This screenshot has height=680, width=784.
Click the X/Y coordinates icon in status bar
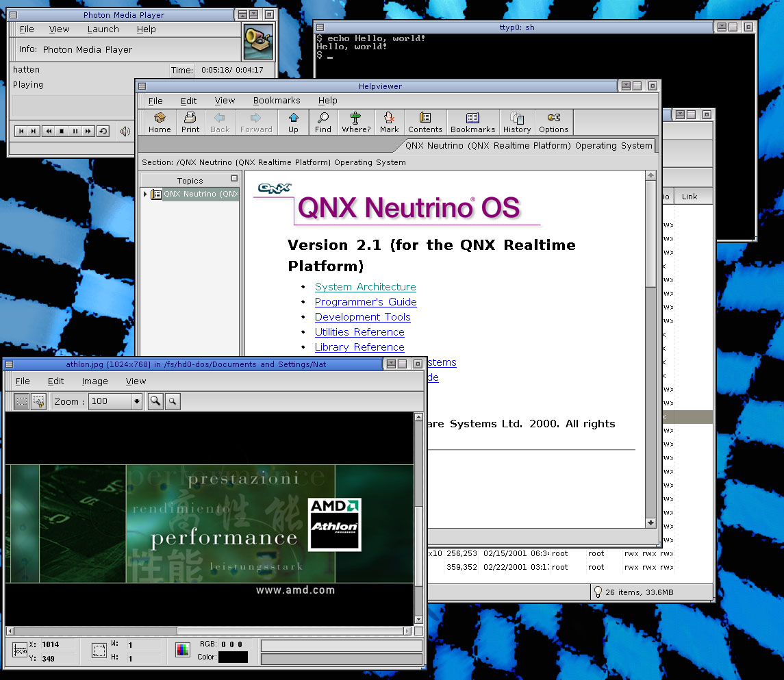[x=19, y=650]
